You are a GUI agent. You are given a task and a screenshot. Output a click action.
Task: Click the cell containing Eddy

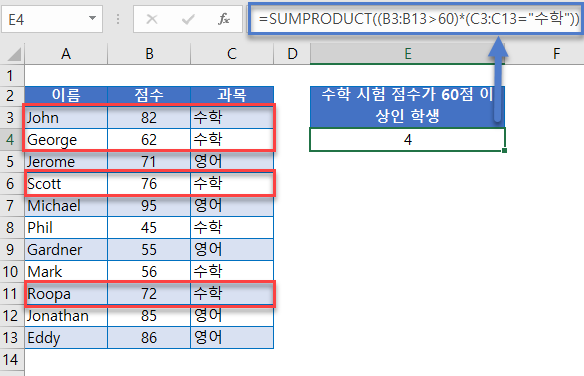point(66,338)
